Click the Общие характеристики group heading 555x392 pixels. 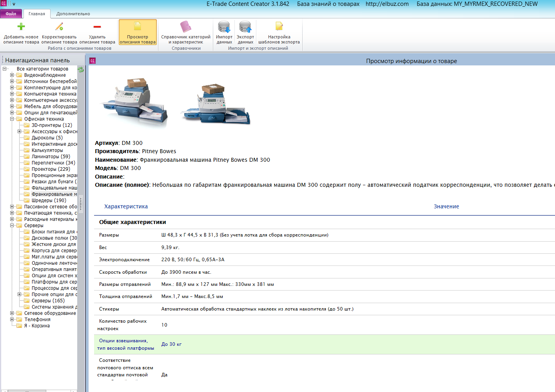(x=132, y=222)
